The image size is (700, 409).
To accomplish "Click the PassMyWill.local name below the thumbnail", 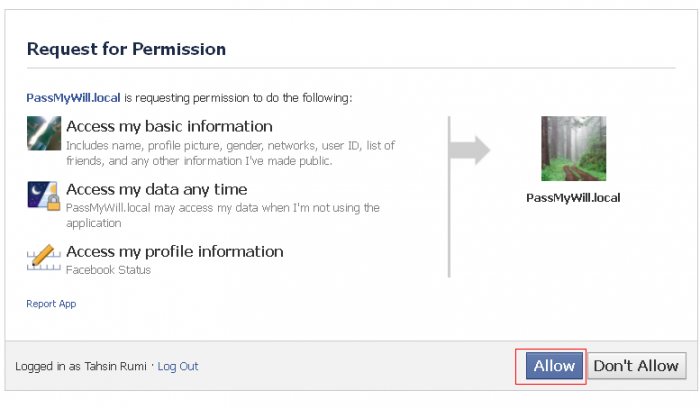I will click(x=573, y=198).
